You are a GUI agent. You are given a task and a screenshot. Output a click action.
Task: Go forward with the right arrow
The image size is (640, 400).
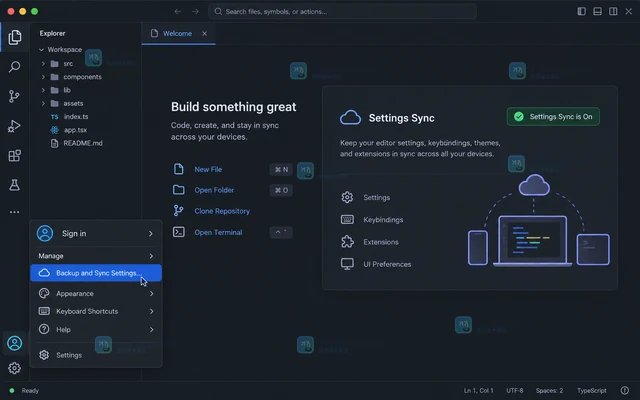[x=196, y=11]
